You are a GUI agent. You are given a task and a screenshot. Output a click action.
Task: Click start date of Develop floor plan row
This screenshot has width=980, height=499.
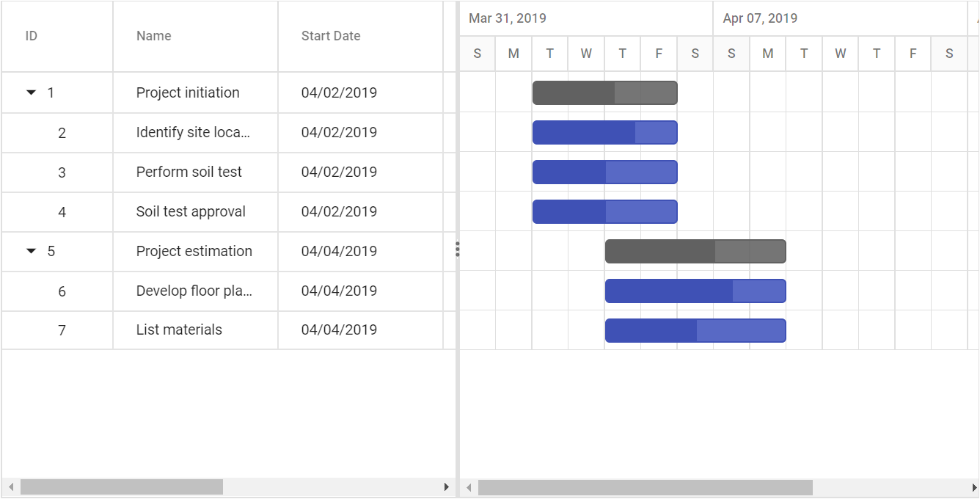(361, 291)
